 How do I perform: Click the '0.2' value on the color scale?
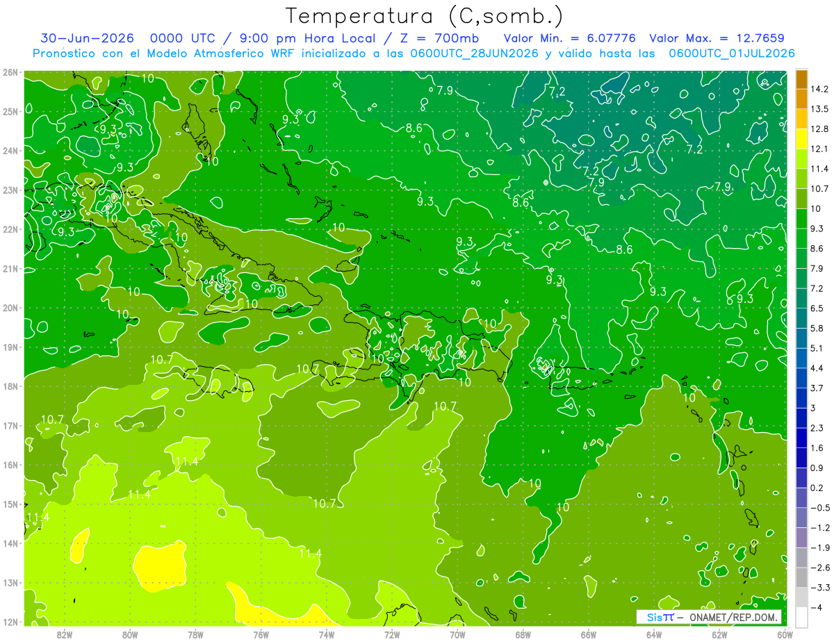pyautogui.click(x=818, y=488)
